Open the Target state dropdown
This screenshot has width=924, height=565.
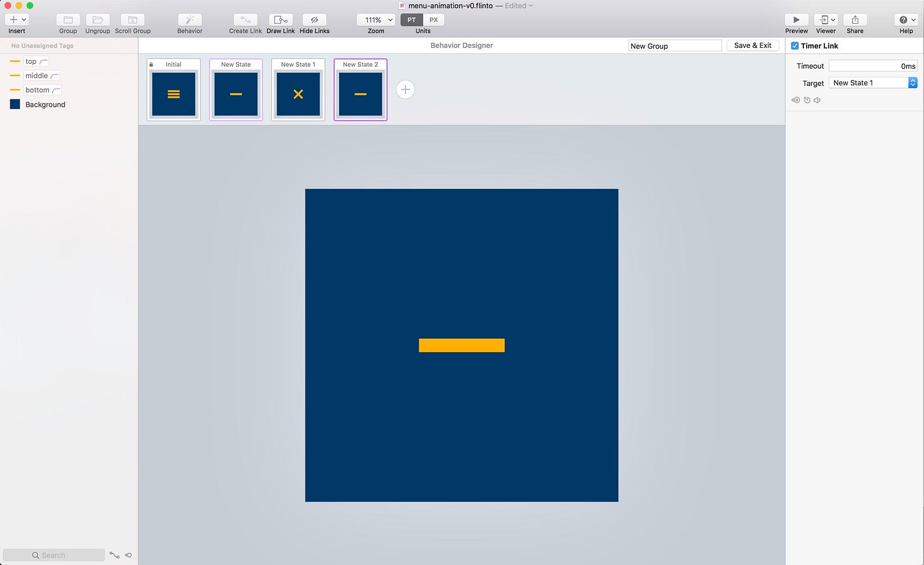coord(873,83)
